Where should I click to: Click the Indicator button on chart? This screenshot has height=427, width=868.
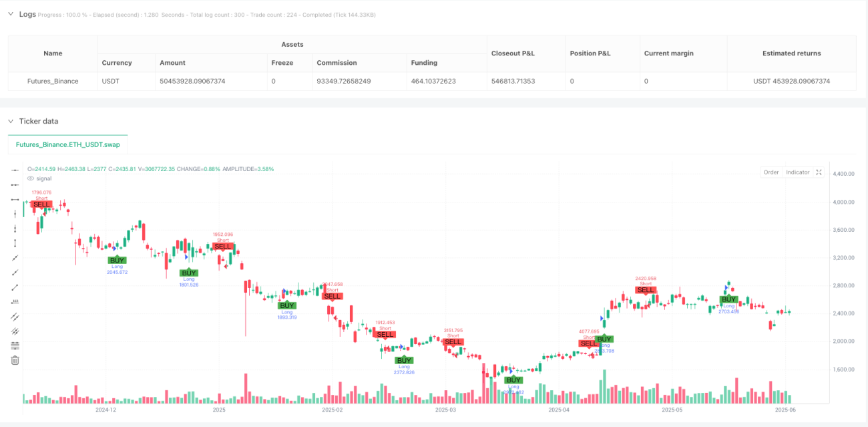tap(797, 172)
